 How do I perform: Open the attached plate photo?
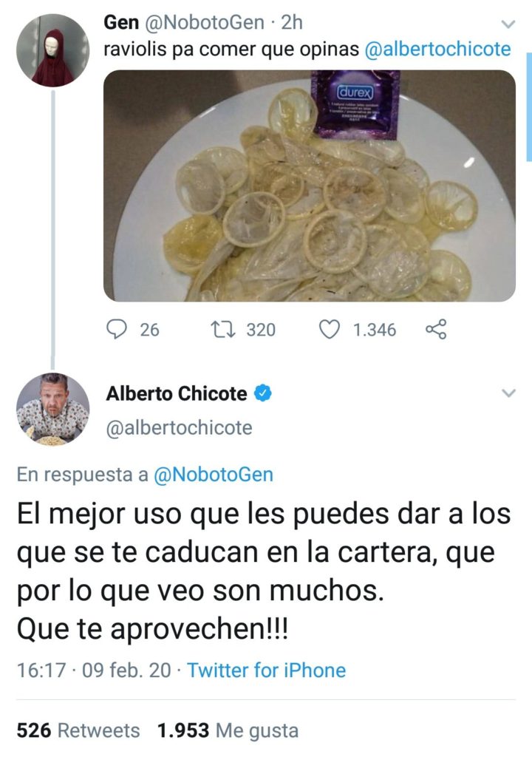coord(310,186)
